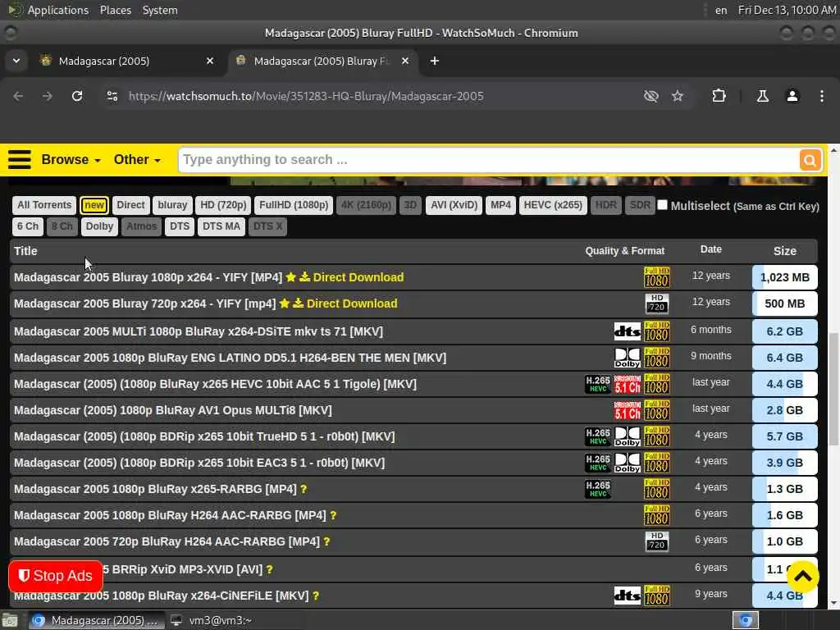
Task: Open the hamburger menu icon
Action: click(20, 160)
